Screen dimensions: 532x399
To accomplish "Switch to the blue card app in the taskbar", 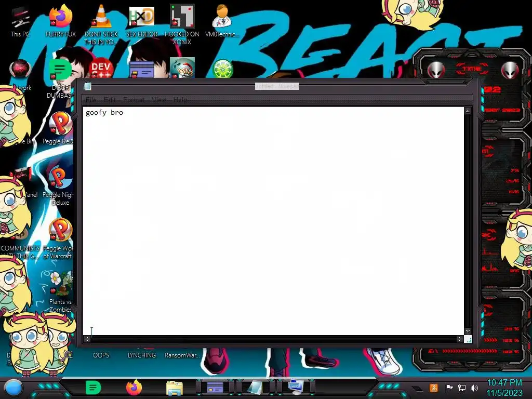I will 215,388.
